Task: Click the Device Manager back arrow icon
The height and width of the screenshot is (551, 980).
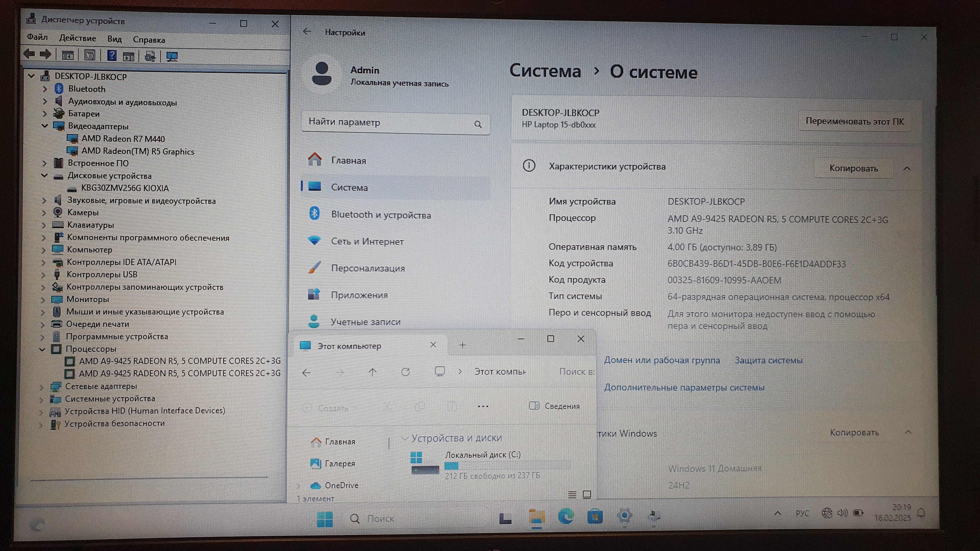Action: click(x=29, y=54)
